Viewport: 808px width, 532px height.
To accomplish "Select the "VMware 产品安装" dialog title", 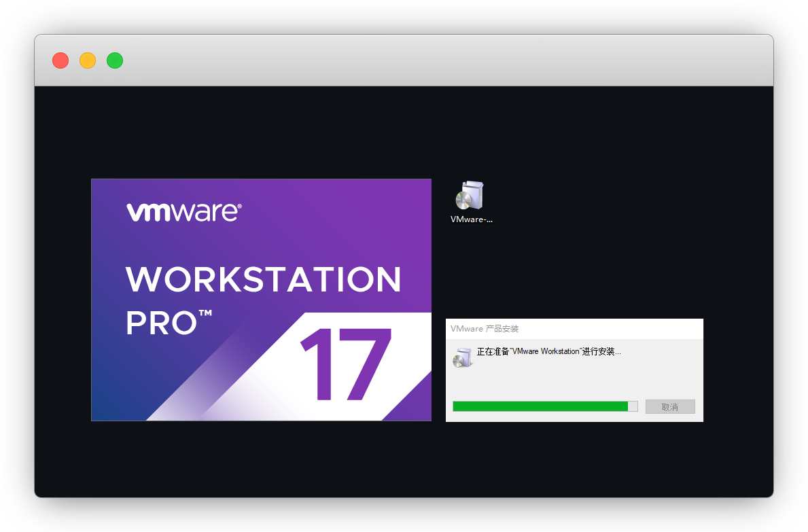I will point(485,329).
